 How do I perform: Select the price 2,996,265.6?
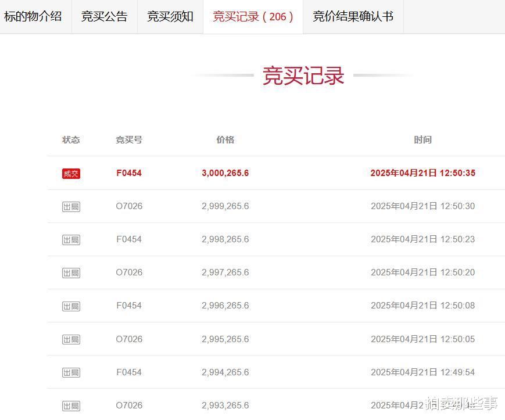(225, 306)
